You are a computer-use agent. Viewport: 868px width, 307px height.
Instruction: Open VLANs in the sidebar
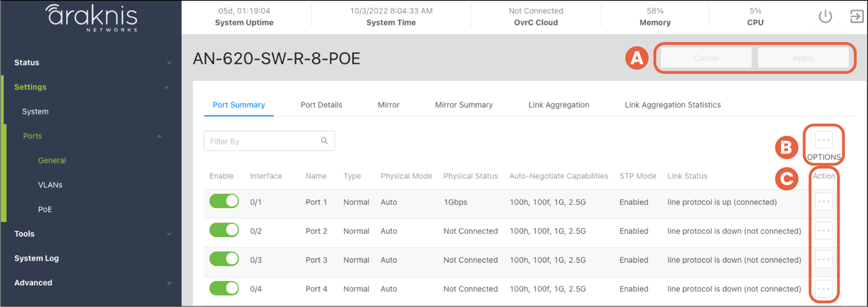[50, 185]
